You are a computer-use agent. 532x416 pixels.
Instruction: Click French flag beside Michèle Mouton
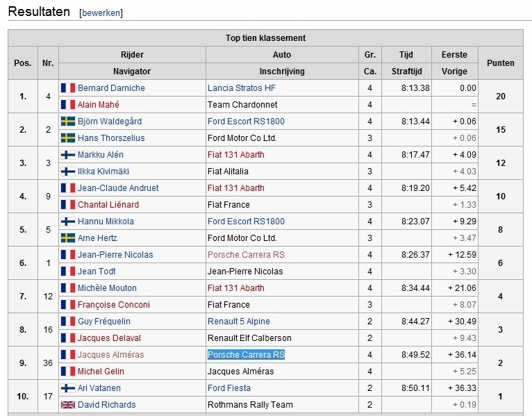(x=68, y=288)
